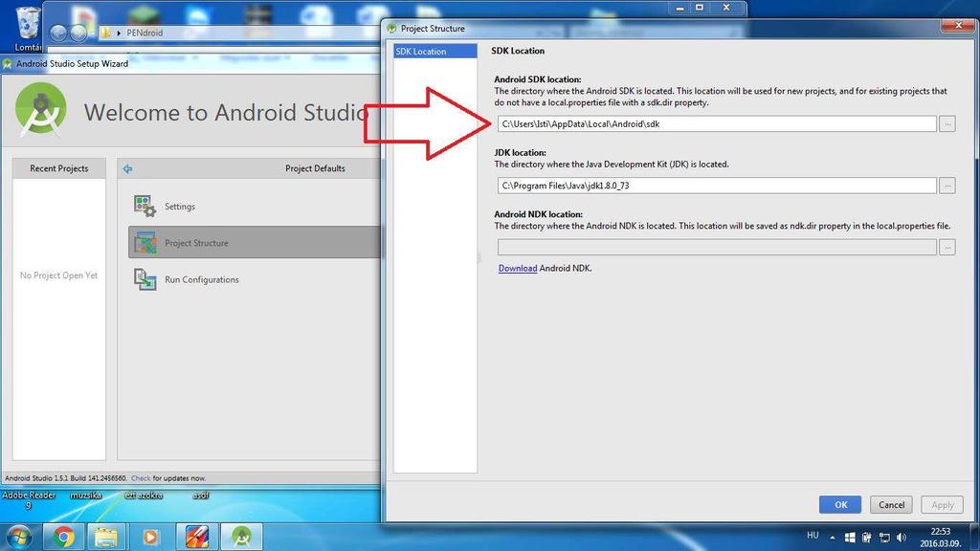Click the Android SDK location path field
The image size is (980, 551).
click(717, 123)
